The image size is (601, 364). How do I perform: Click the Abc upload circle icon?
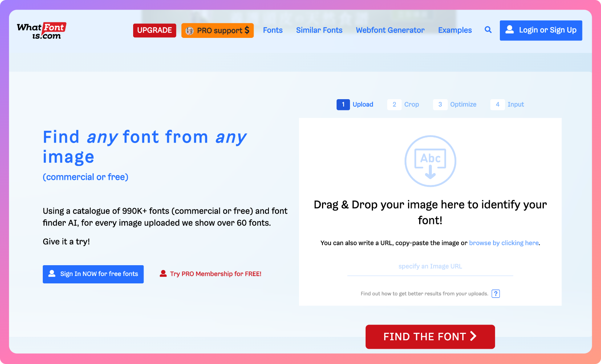click(430, 161)
